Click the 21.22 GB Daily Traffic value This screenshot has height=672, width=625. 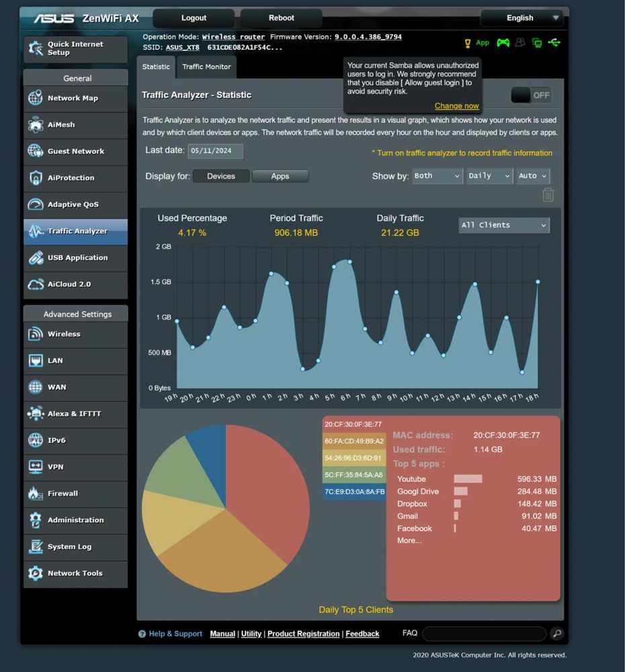400,233
